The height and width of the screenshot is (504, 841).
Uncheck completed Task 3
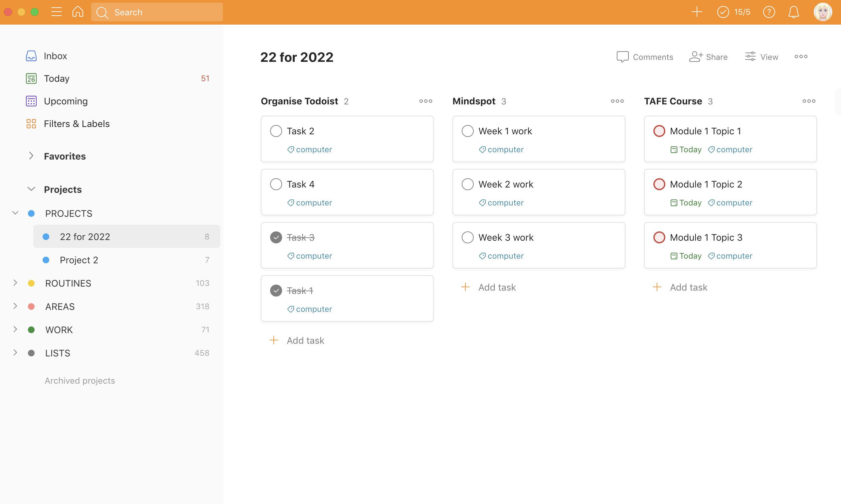(276, 237)
